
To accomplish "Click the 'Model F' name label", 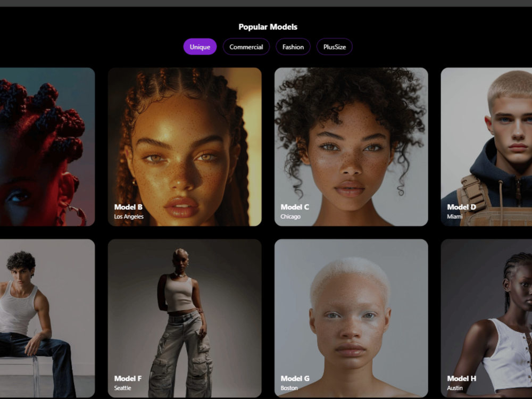I will pyautogui.click(x=128, y=378).
